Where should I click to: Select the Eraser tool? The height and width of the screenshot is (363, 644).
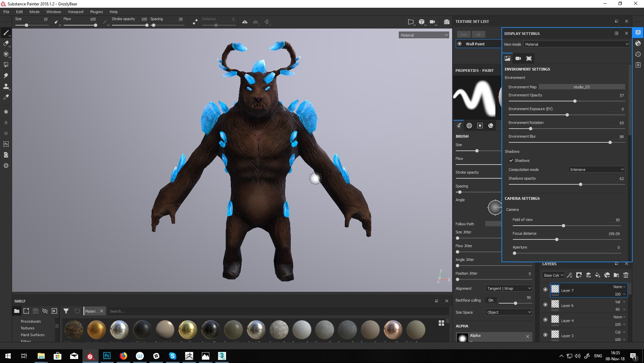(6, 44)
